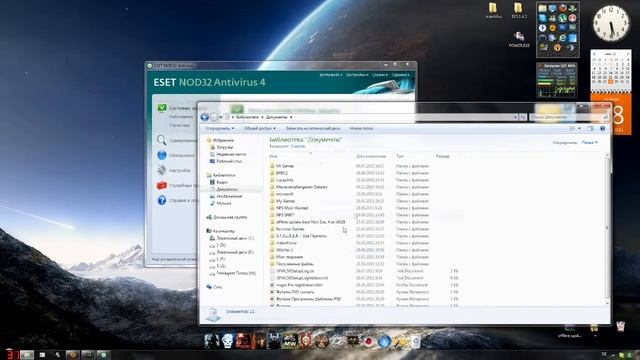
Task: Click the Explorer change-view icon
Action: (x=572, y=129)
